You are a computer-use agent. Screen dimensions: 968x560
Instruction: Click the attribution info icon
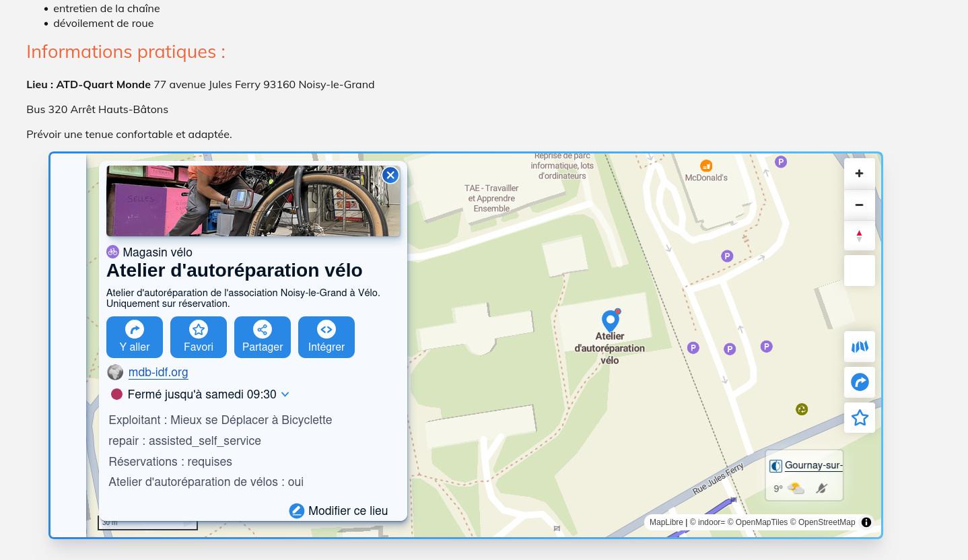pos(866,522)
